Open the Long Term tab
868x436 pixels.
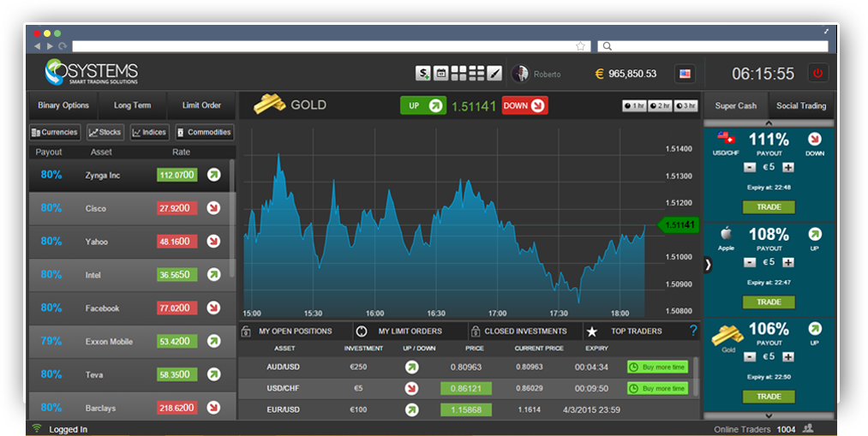tap(132, 105)
